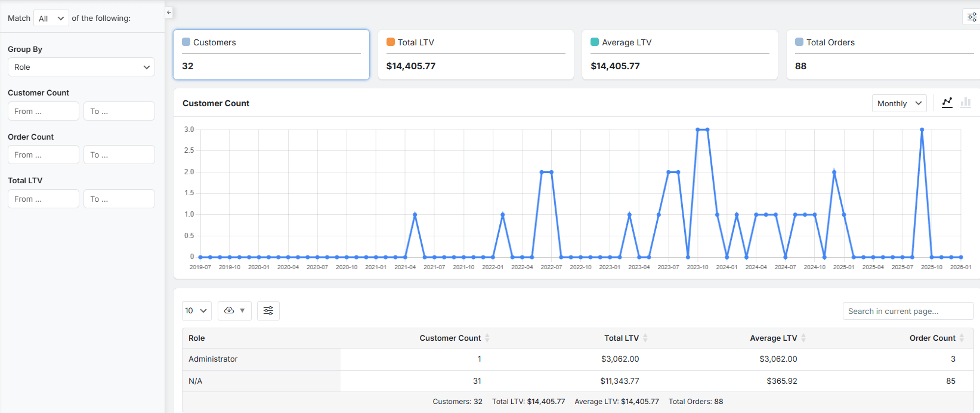This screenshot has height=413, width=980.
Task: Click the Customer Count From field
Action: 44,111
